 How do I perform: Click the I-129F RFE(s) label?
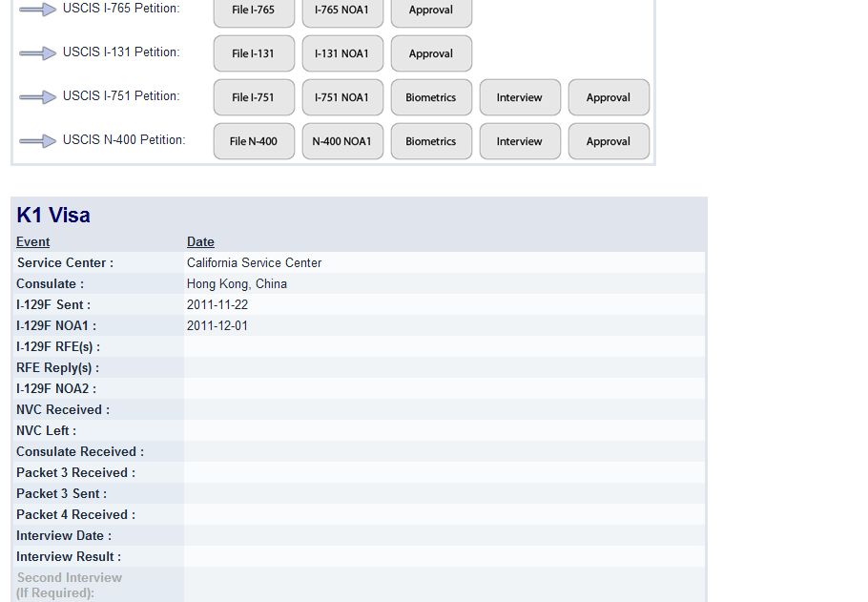pyautogui.click(x=58, y=347)
